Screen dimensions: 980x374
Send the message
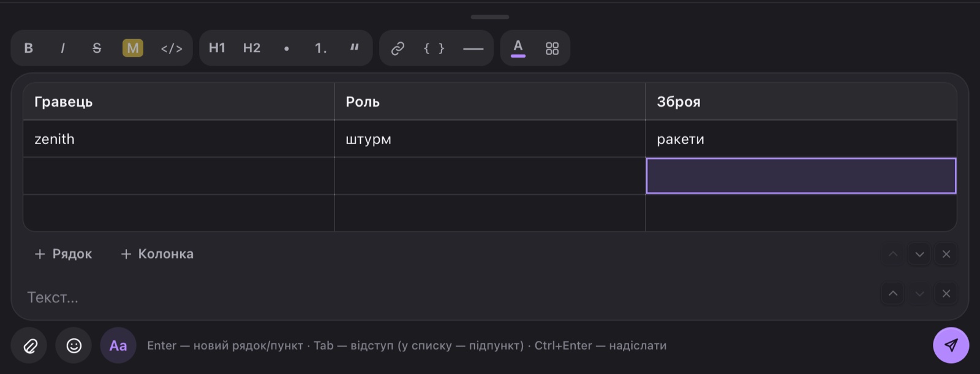(x=951, y=345)
